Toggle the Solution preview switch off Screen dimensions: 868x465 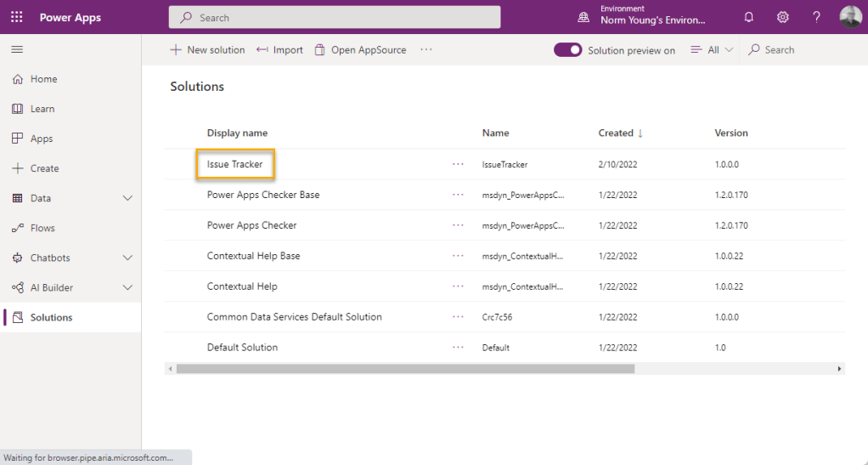(x=567, y=50)
